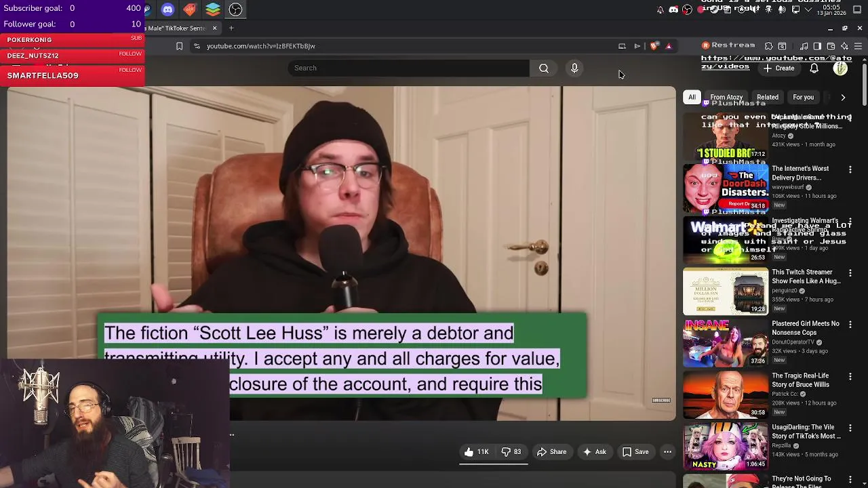Image resolution: width=868 pixels, height=488 pixels.
Task: Open the Million Dollar Fan thumbnail
Action: [726, 291]
